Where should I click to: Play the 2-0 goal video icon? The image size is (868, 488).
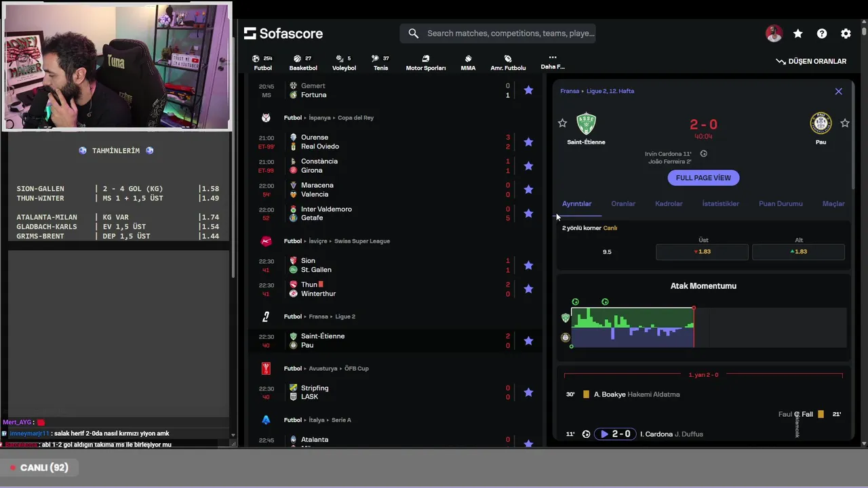point(604,434)
